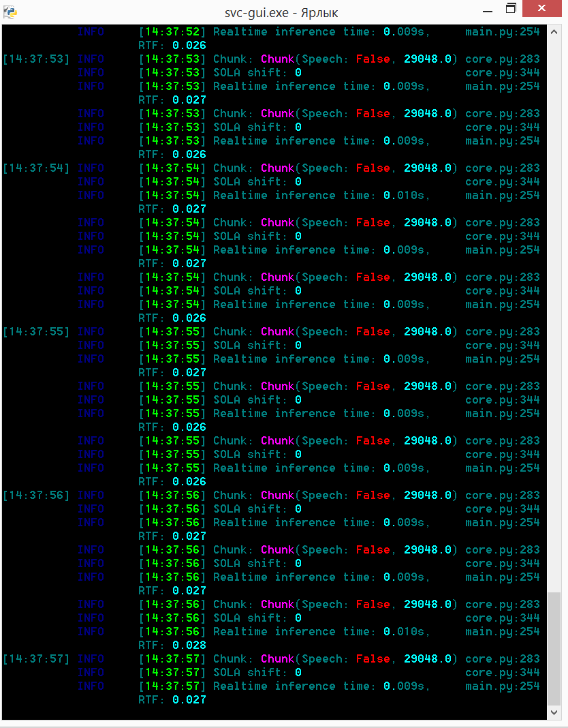Click the scroll up arrow of the console
The image size is (568, 728).
point(555,31)
